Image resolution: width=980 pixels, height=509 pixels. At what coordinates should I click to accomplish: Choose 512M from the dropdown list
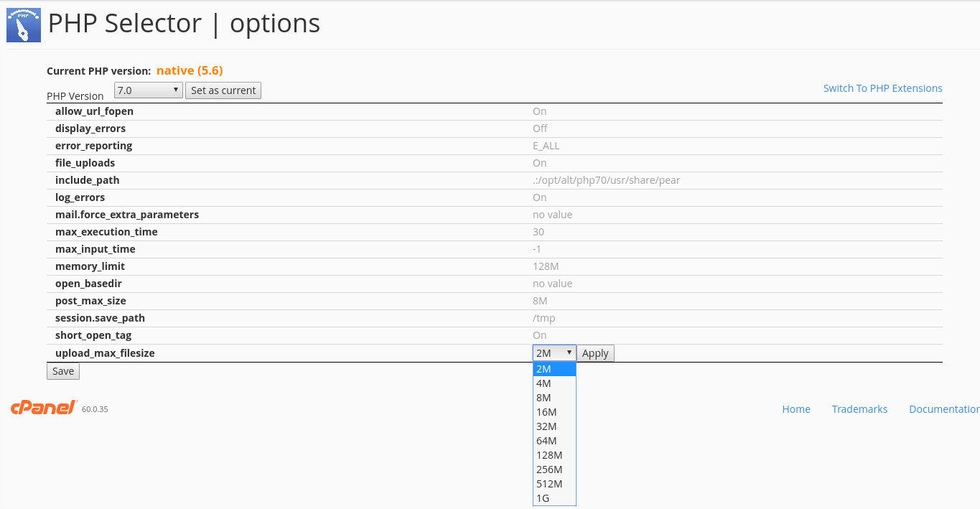coord(554,484)
